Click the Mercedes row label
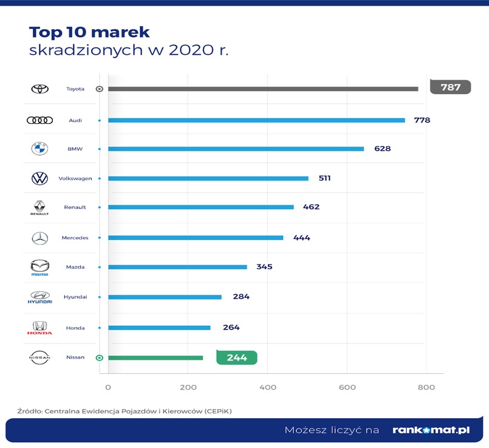The width and height of the screenshot is (489, 448). [75, 237]
